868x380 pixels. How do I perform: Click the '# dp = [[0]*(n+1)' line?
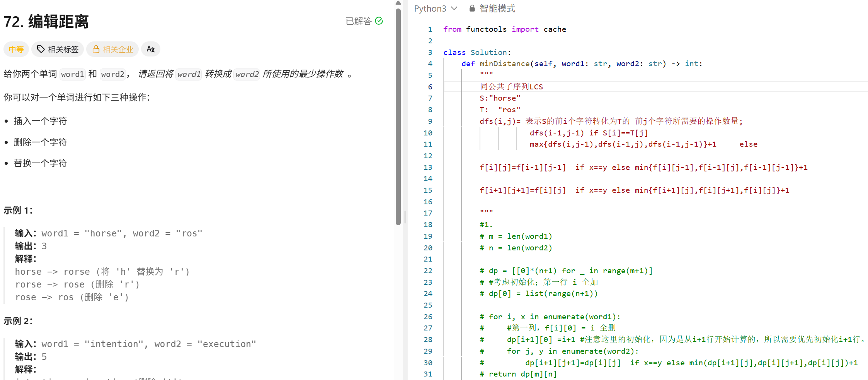pos(566,271)
